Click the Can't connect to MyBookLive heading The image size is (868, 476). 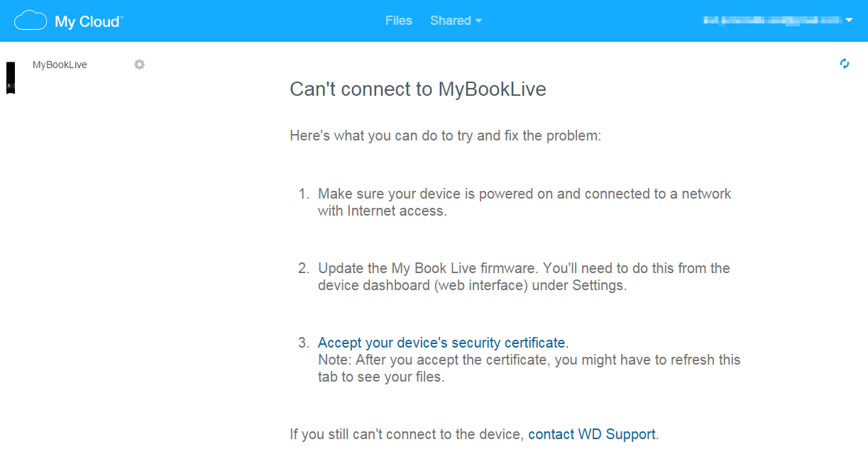[x=418, y=89]
